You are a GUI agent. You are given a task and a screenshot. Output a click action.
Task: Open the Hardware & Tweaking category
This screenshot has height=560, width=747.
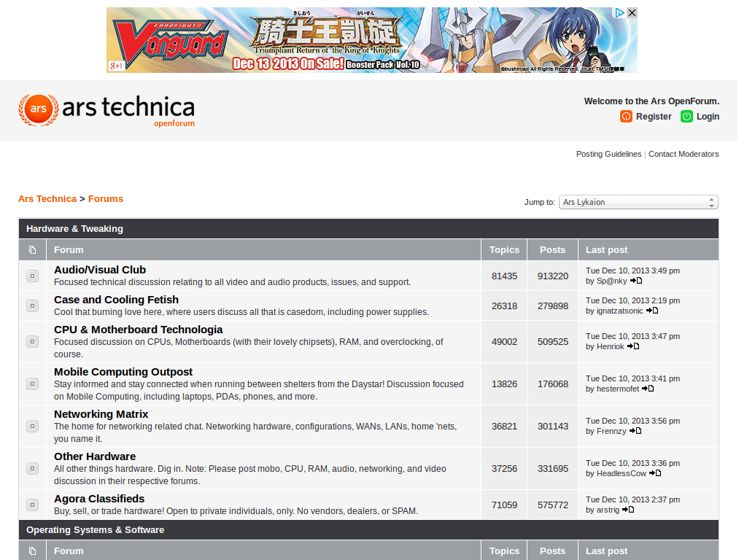[75, 228]
